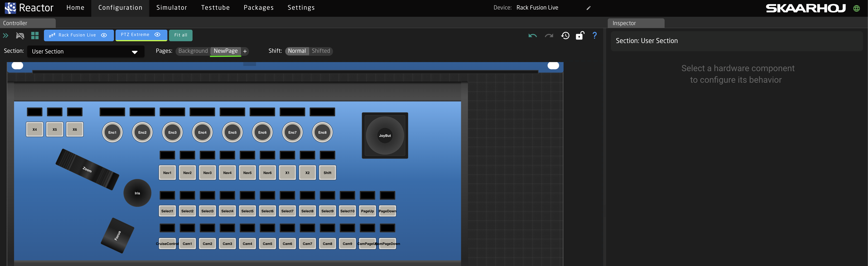The width and height of the screenshot is (868, 266).
Task: Select the JoyBut joystick component
Action: [385, 135]
